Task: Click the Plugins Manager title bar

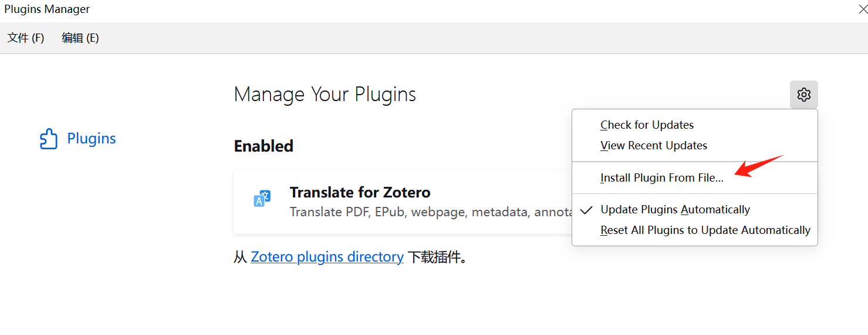Action: pos(411,9)
